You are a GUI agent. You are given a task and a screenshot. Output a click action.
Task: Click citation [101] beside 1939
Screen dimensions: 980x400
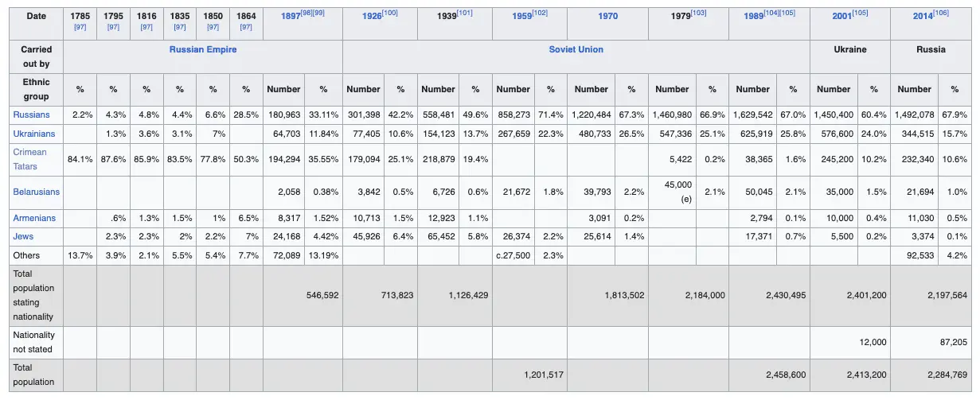pyautogui.click(x=465, y=13)
